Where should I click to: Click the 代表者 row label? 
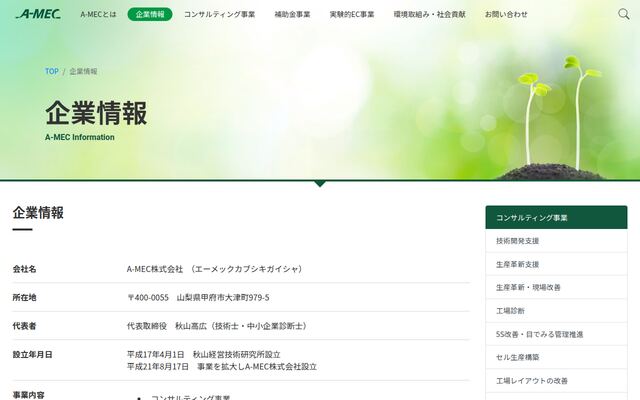[24, 326]
